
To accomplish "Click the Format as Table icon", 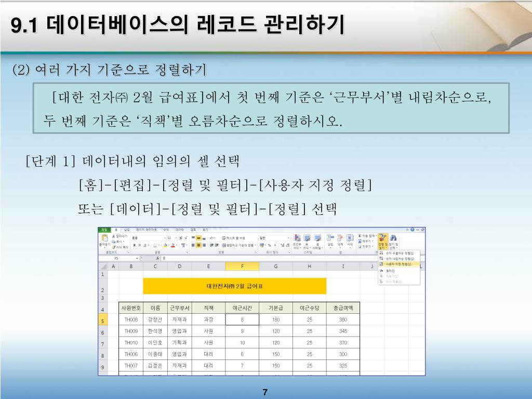I will point(307,238).
